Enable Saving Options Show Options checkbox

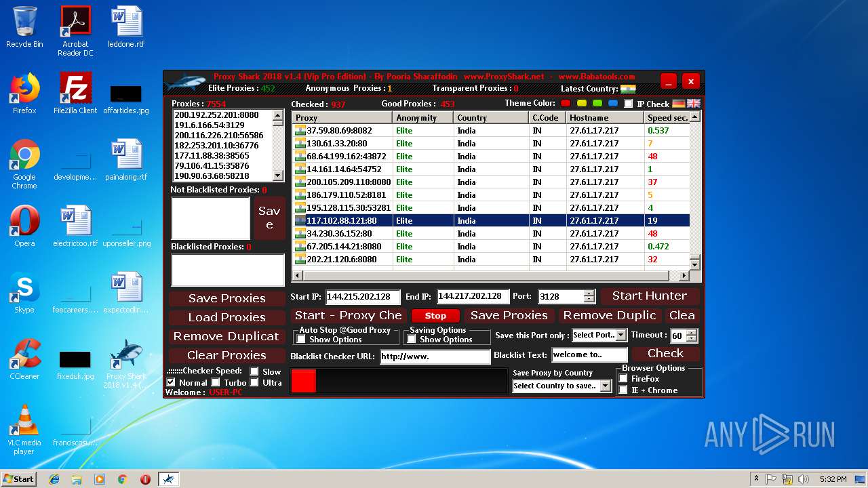412,340
